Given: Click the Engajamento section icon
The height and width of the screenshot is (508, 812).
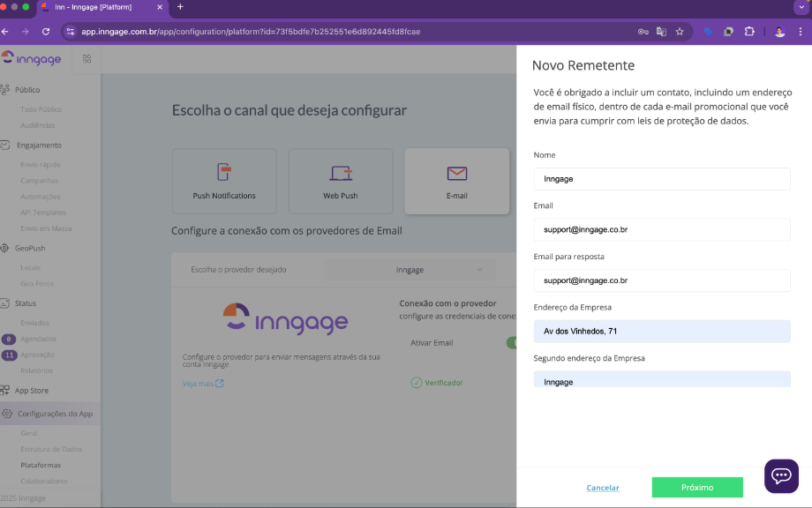Looking at the screenshot, I should [4, 146].
